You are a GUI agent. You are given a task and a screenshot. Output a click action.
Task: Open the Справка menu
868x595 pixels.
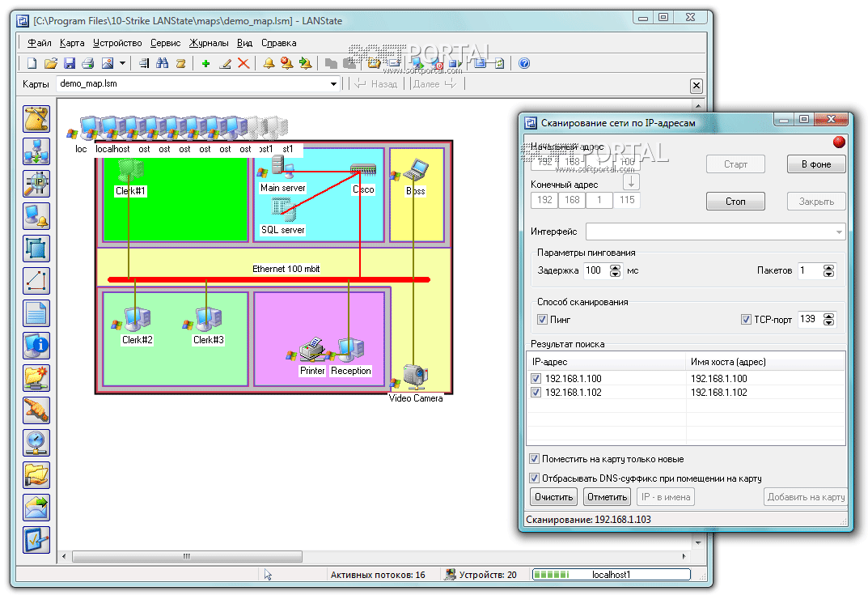coord(278,43)
